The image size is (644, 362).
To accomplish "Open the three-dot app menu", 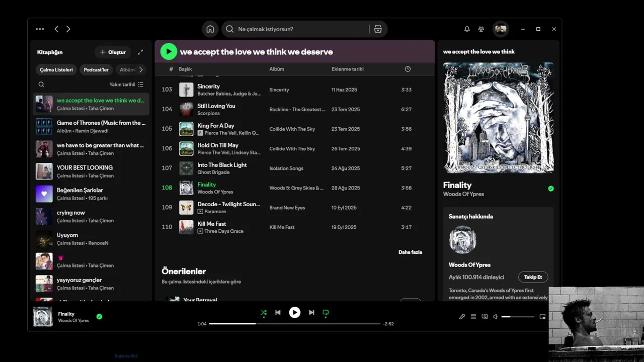I will coord(40,29).
